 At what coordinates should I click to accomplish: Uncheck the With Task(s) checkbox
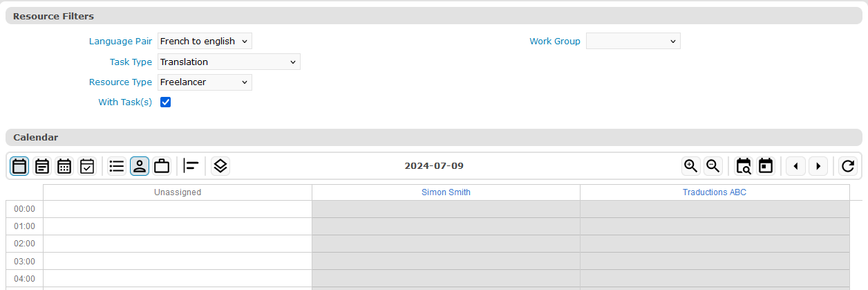(166, 102)
